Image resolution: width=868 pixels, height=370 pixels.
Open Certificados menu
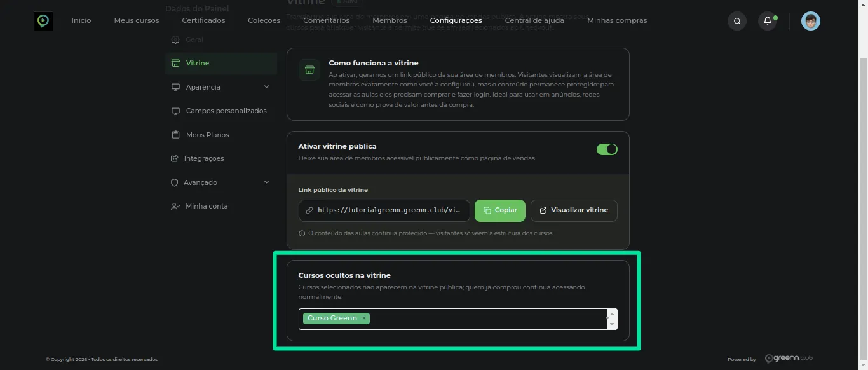click(x=203, y=21)
